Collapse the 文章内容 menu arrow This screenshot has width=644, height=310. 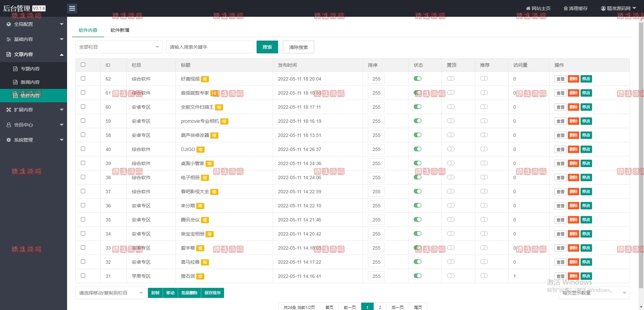(62, 54)
